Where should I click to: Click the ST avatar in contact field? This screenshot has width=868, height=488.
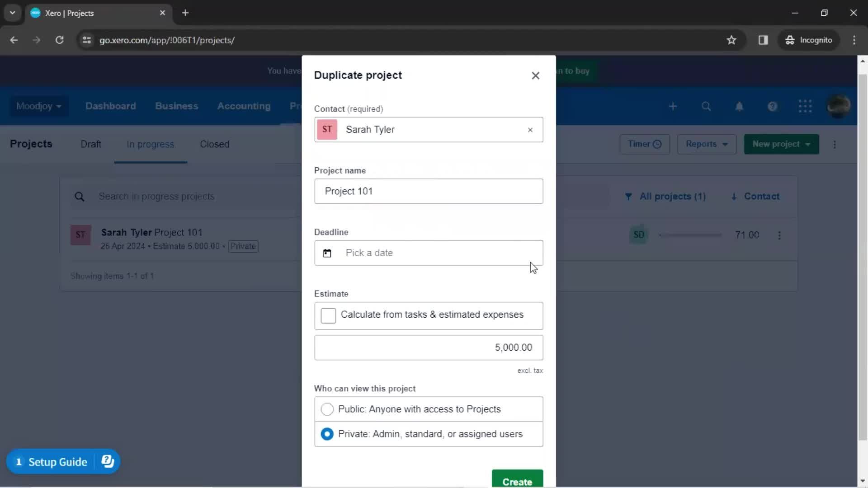pos(327,130)
